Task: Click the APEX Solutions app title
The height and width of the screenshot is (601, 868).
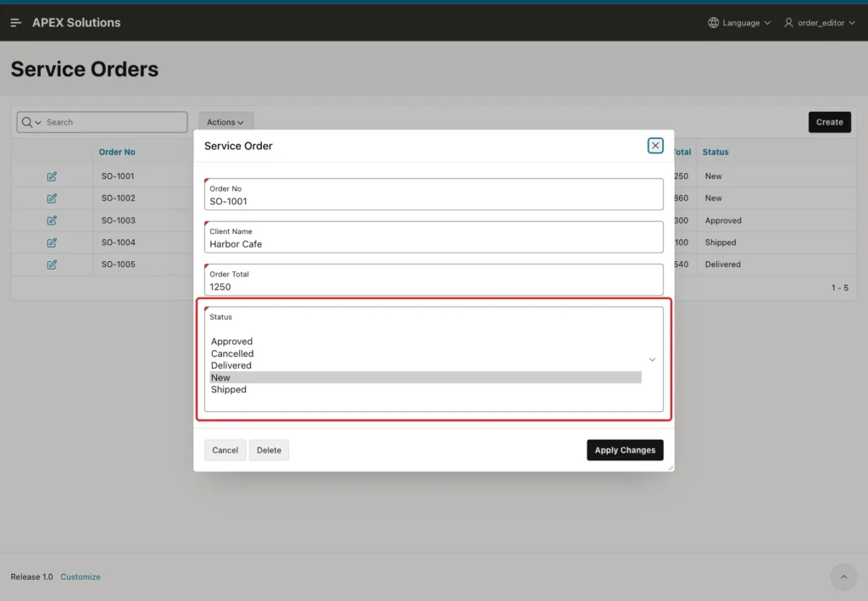Action: pos(76,23)
